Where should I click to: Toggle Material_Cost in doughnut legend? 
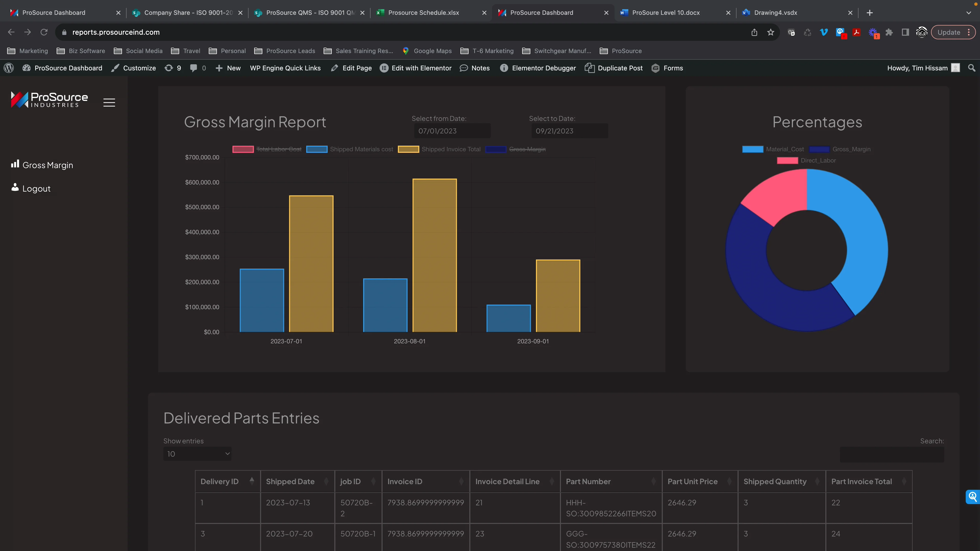pos(773,149)
